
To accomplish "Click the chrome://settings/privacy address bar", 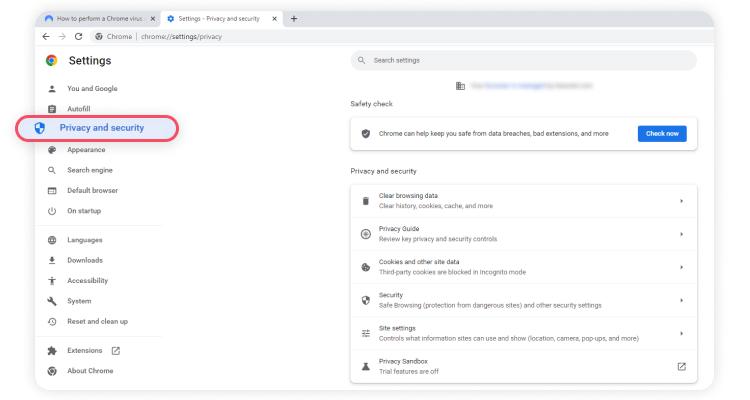I will point(402,36).
